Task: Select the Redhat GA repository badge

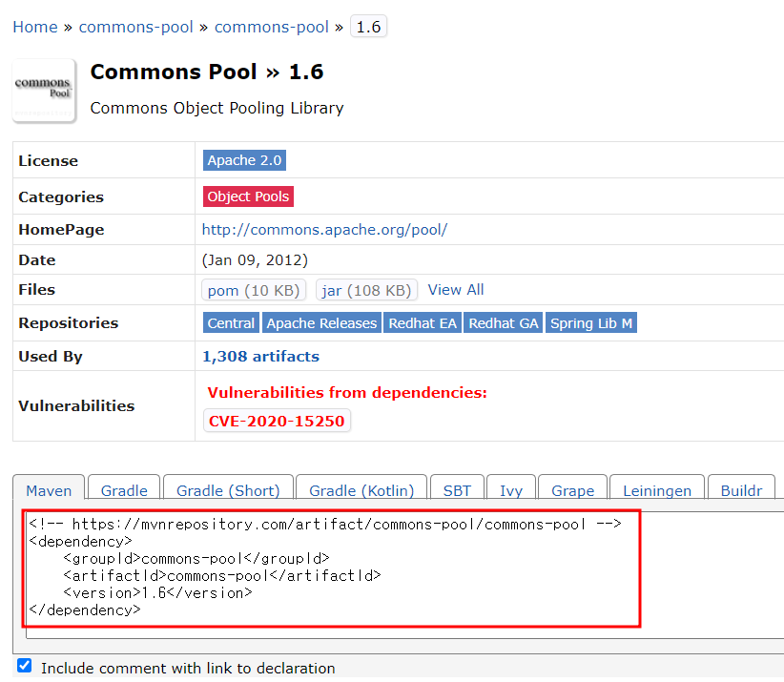Action: tap(503, 322)
